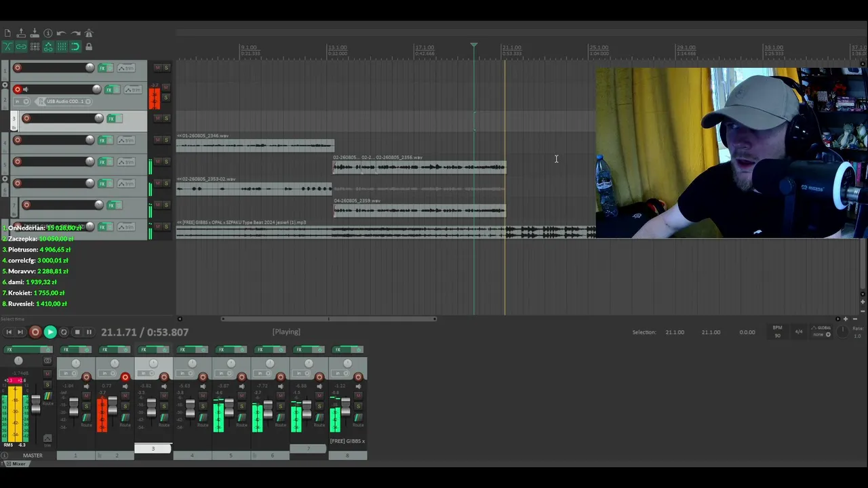Screen dimensions: 868x488
Task: Open master Route button in mixer
Action: pyautogui.click(x=47, y=395)
